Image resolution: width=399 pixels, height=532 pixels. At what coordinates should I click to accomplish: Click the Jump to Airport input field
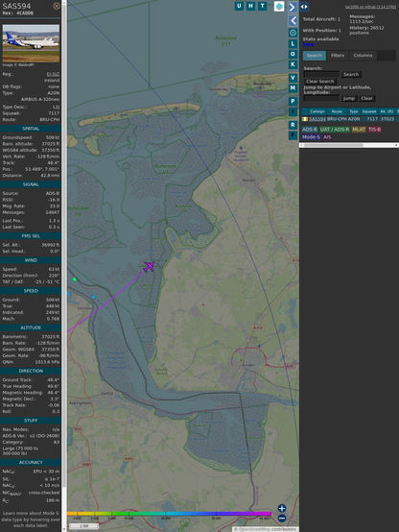321,98
